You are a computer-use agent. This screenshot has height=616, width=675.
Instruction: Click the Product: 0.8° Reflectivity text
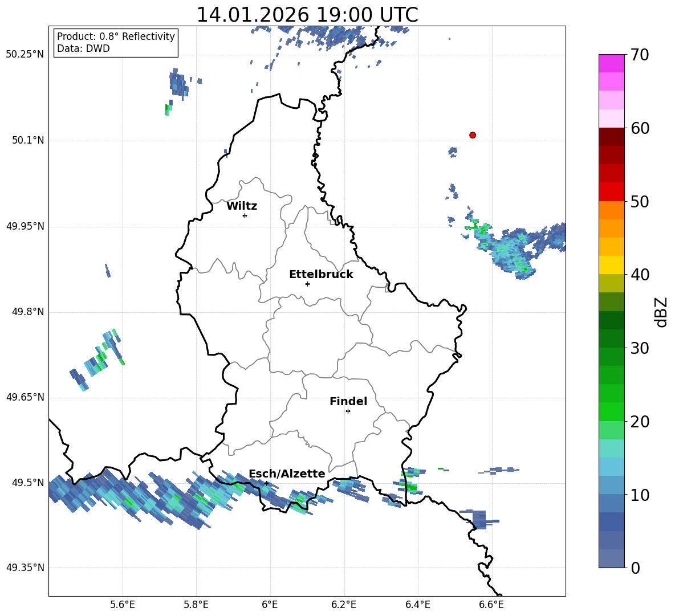(x=116, y=36)
